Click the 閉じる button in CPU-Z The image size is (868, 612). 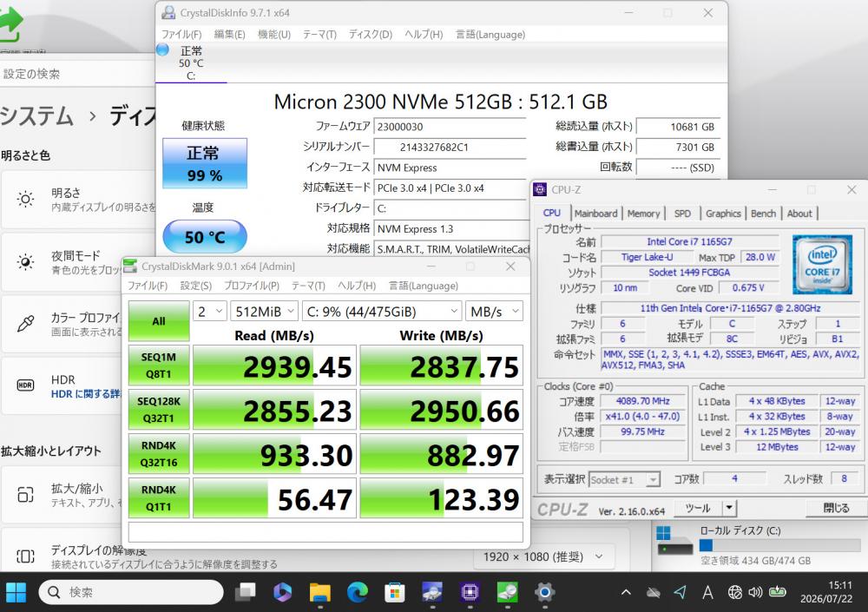(836, 508)
